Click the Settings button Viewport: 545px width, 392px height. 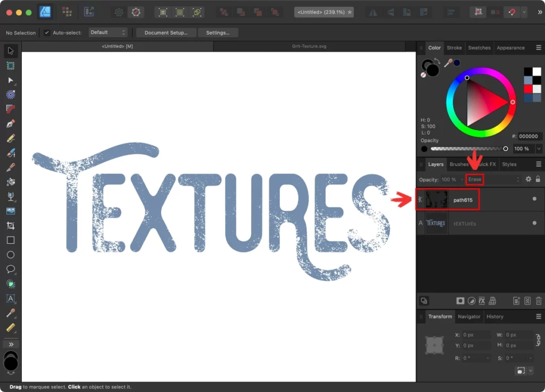coord(218,33)
